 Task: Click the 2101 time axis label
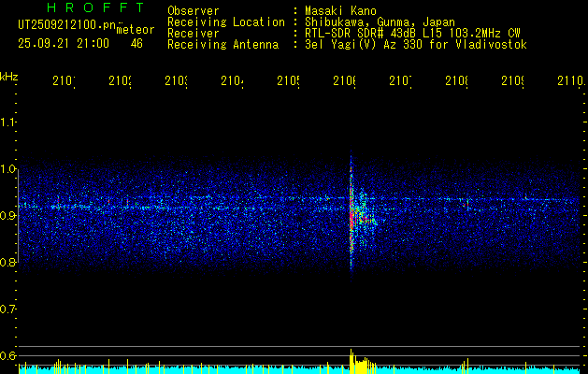click(64, 81)
